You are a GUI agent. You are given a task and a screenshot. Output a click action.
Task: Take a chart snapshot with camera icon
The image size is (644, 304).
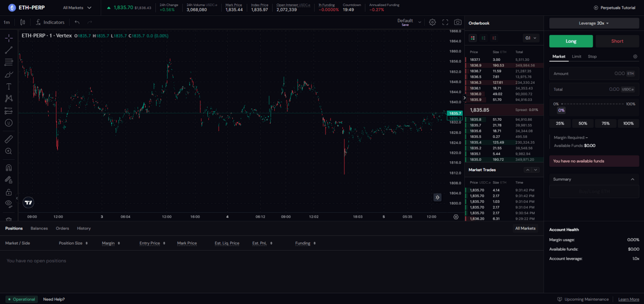[x=458, y=22]
